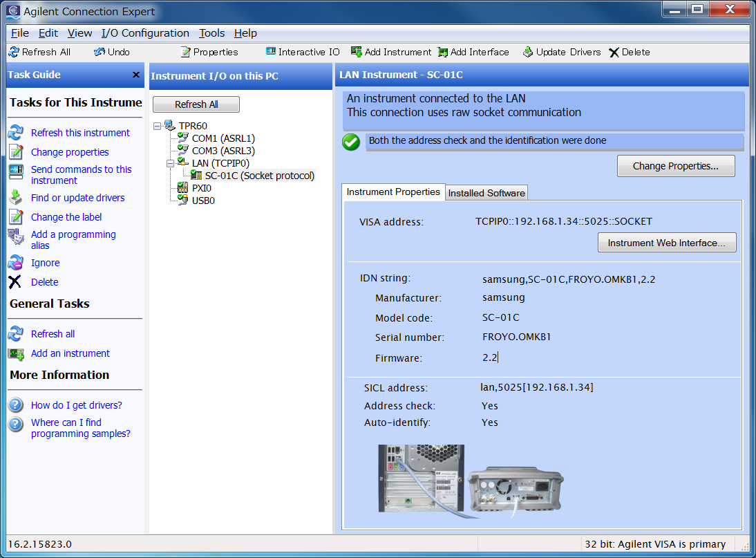Click the Delete toolbar icon

[x=614, y=53]
